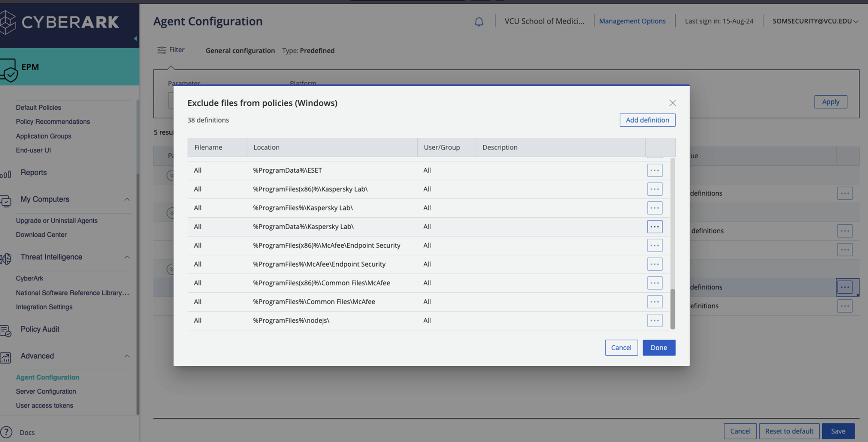The image size is (868, 442).
Task: Open options for %ProgramFiles(x86)%\McAfee\Endpoint Security row
Action: pos(654,245)
